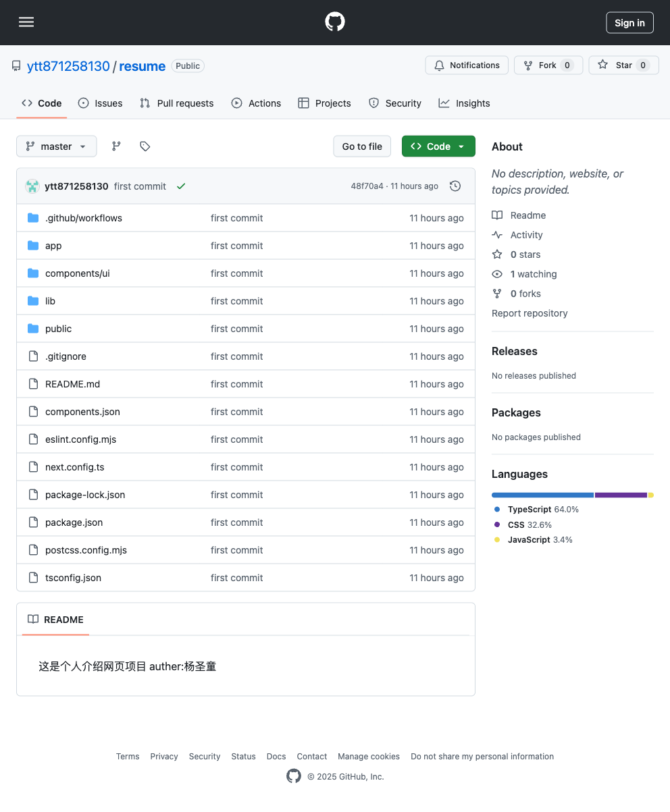Open the Readme link in About
The height and width of the screenshot is (812, 670).
point(519,215)
